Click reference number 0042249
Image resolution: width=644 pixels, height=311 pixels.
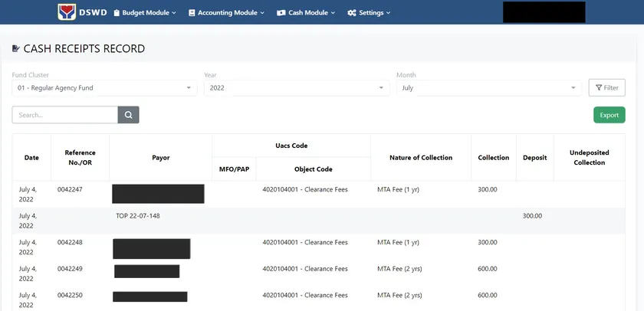(70, 269)
